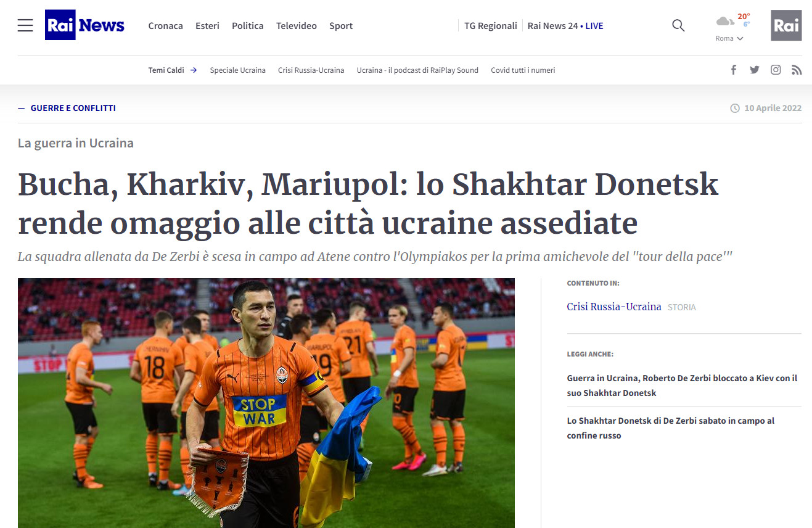Open the hamburger navigation menu
Viewport: 812px width, 528px height.
25,25
